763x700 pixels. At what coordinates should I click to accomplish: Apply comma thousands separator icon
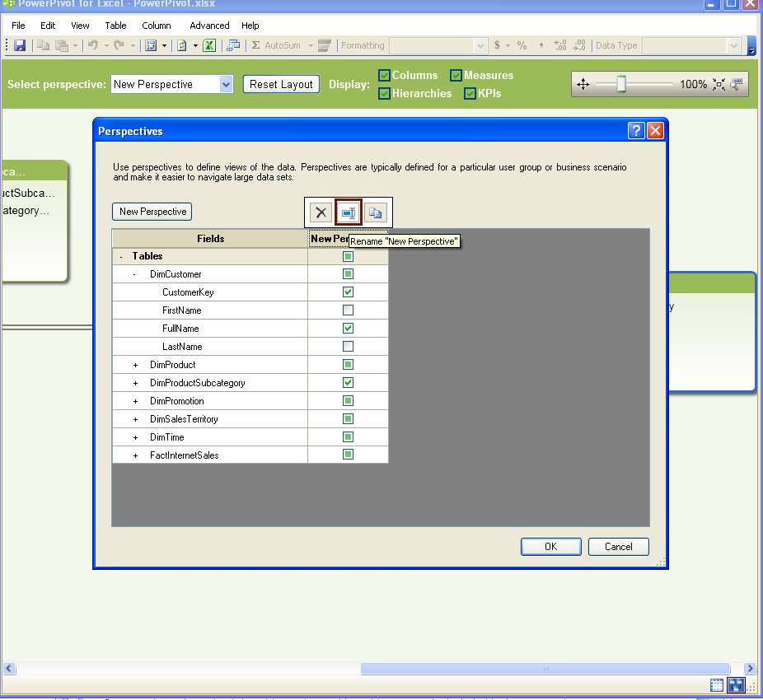[x=541, y=45]
